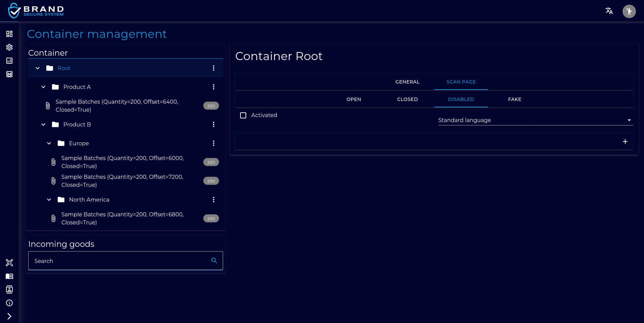Viewport: 644px width, 323px height.
Task: Click the Europe folder icon
Action: click(x=61, y=143)
